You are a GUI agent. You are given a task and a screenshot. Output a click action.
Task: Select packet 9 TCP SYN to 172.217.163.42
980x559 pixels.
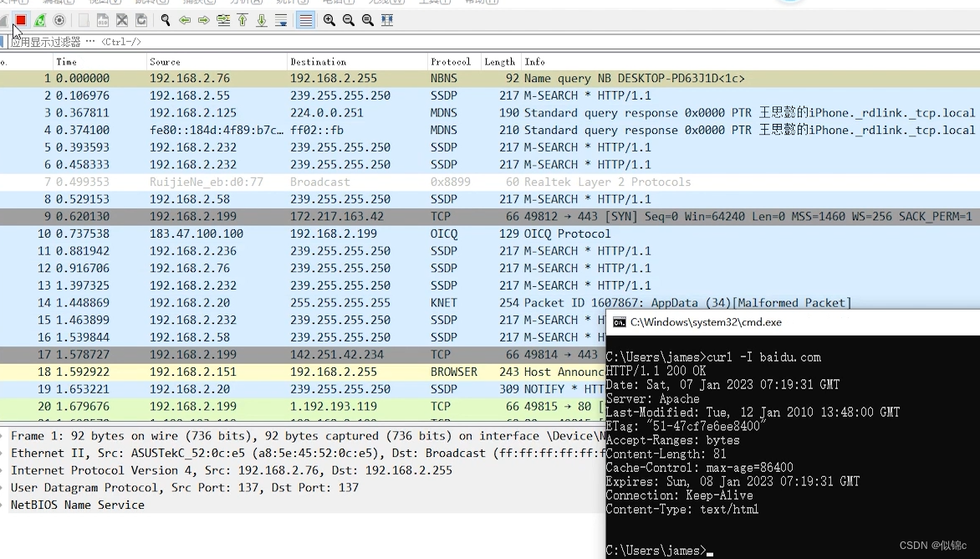coord(490,217)
